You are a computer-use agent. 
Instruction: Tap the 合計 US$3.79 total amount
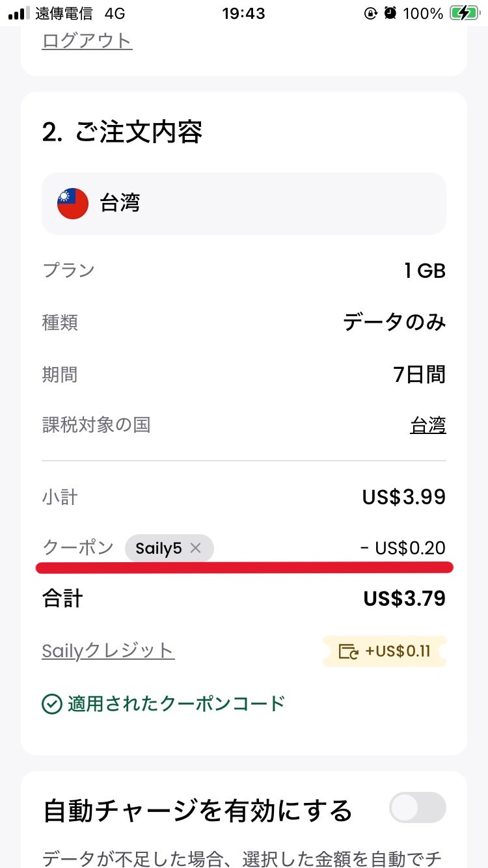pyautogui.click(x=404, y=599)
